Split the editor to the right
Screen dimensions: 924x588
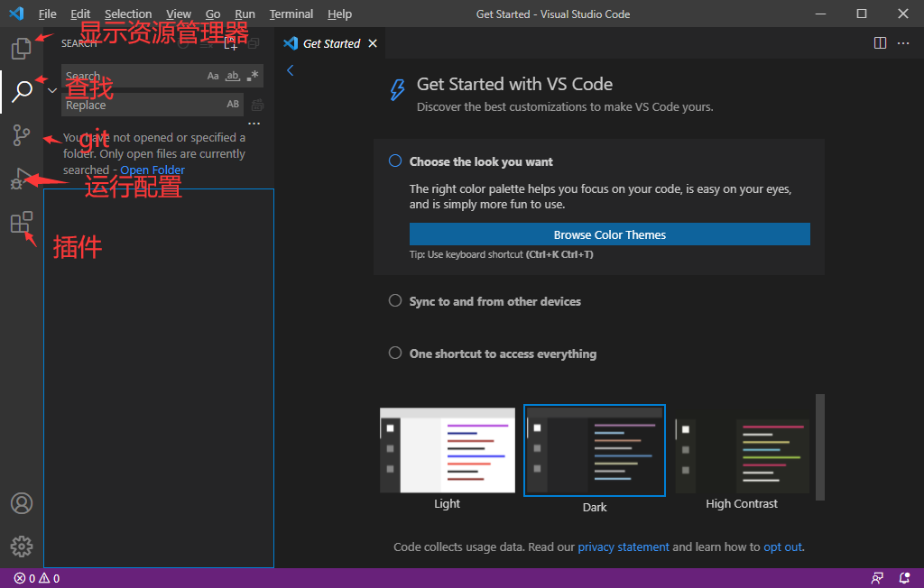point(880,43)
